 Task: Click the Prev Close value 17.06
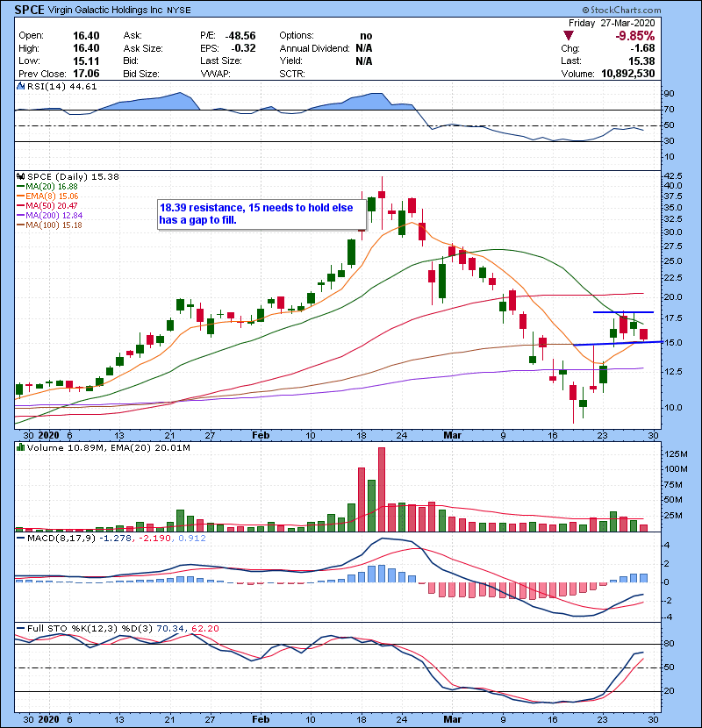[x=86, y=74]
